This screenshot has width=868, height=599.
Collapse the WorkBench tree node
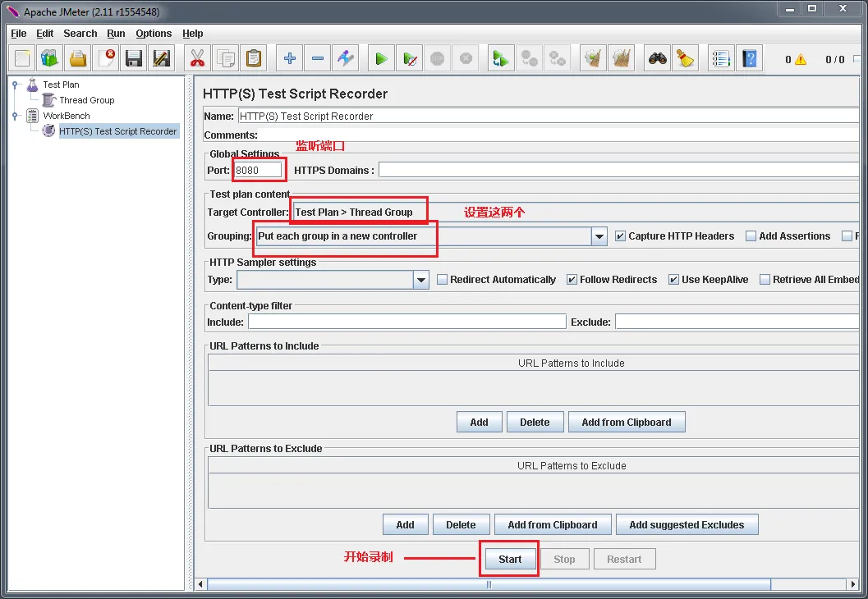pyautogui.click(x=16, y=117)
